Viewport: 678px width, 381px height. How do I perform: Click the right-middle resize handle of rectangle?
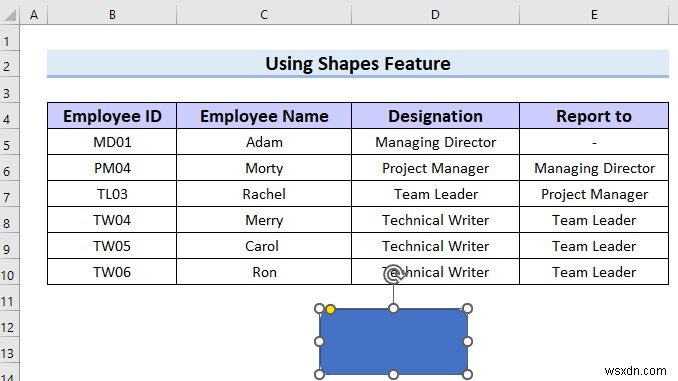(467, 342)
